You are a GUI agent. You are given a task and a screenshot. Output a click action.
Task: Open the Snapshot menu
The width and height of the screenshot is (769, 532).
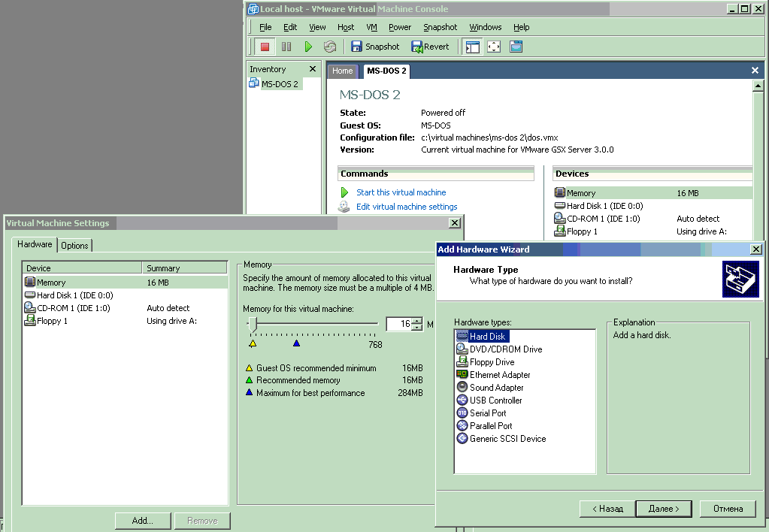441,27
